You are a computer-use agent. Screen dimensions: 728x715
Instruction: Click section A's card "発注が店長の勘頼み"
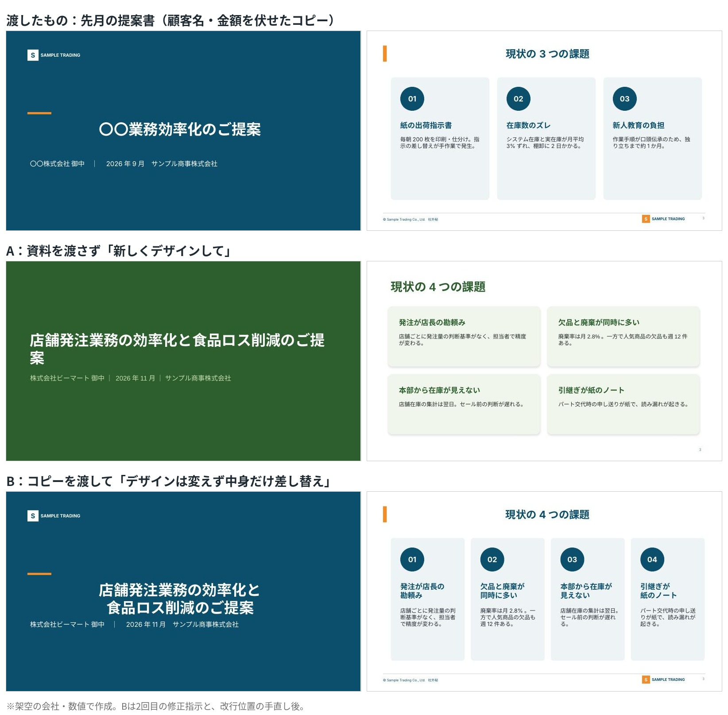tap(464, 337)
